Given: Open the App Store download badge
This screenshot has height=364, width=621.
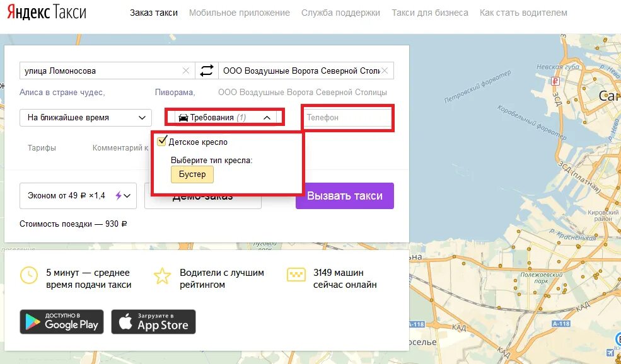Looking at the screenshot, I should click(153, 322).
